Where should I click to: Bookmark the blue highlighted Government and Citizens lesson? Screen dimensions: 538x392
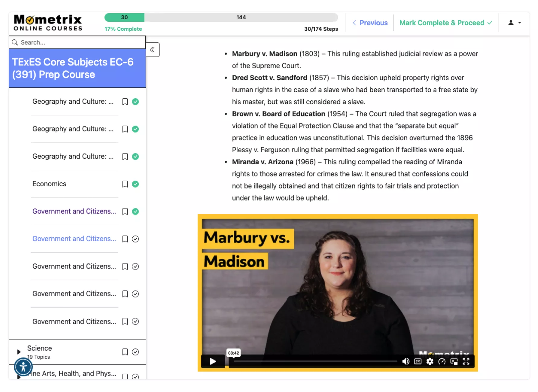click(x=125, y=239)
